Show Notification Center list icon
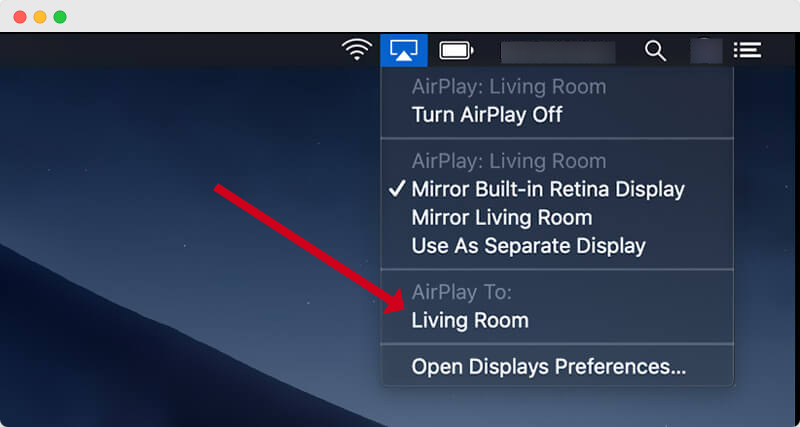This screenshot has width=800, height=427. pos(747,50)
